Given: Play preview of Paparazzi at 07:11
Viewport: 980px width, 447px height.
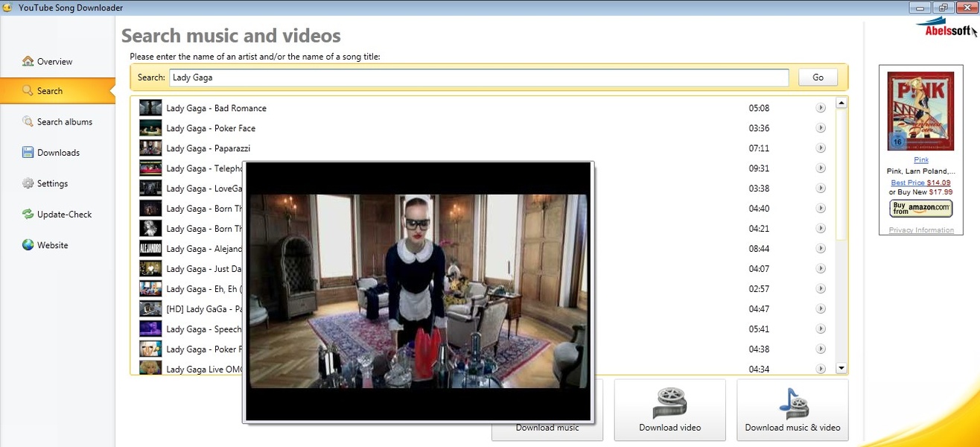Looking at the screenshot, I should (821, 148).
